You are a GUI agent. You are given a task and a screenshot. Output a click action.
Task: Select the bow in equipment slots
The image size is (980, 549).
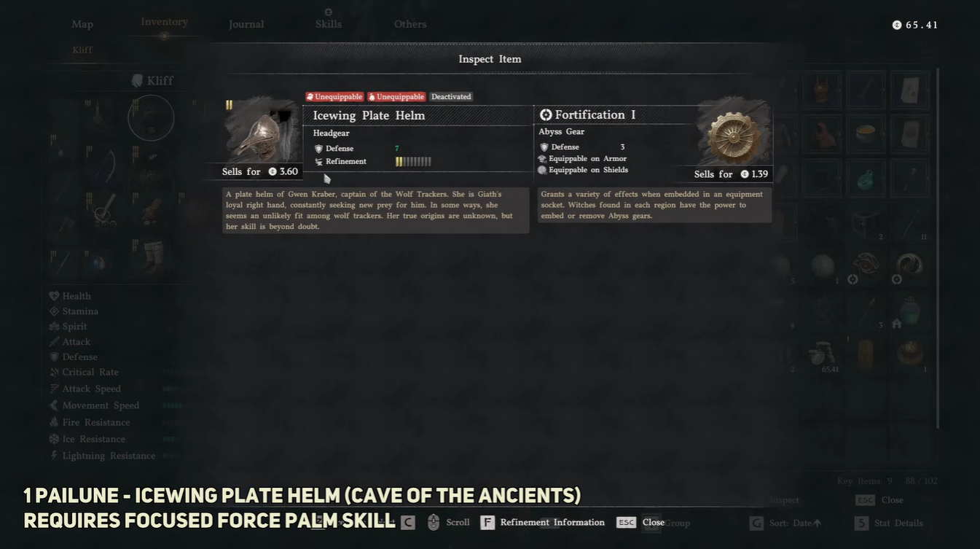coord(104,167)
